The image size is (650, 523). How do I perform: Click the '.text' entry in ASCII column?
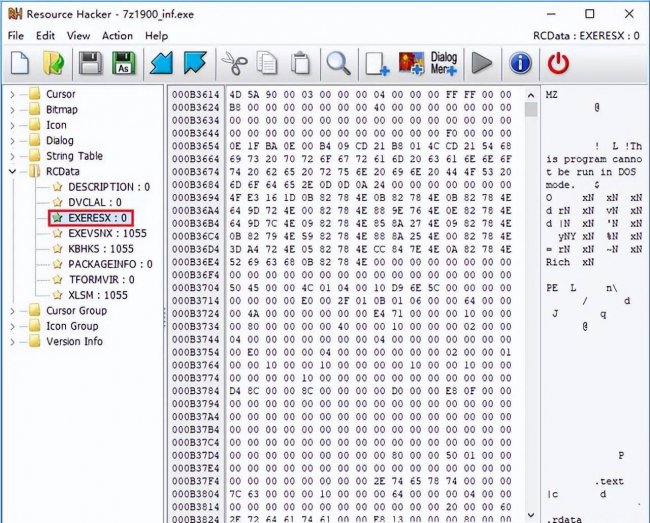(x=609, y=481)
